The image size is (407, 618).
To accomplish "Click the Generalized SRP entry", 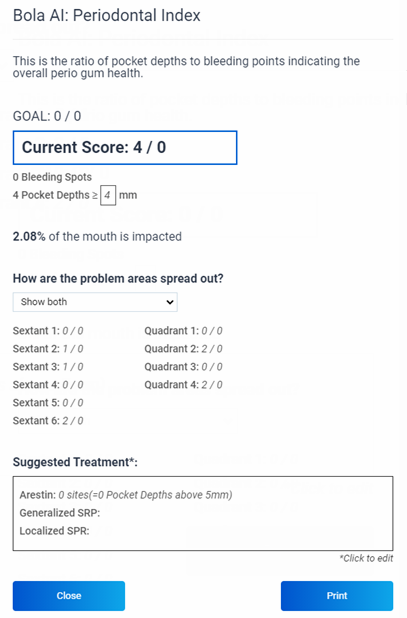I will [60, 513].
